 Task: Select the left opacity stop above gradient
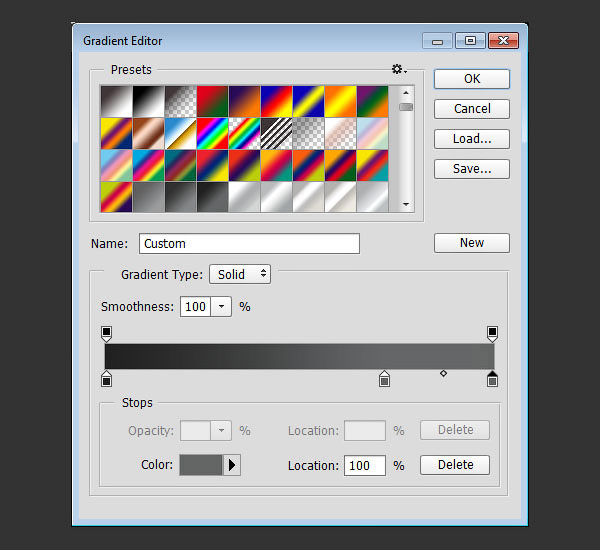point(106,334)
